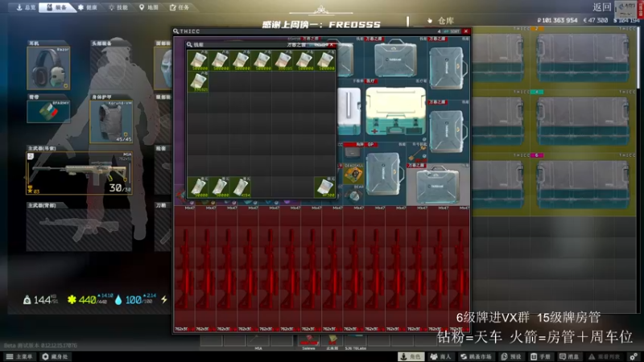Image resolution: width=644 pixels, height=362 pixels.
Task: Open the 手册 handbook
Action: [540, 356]
